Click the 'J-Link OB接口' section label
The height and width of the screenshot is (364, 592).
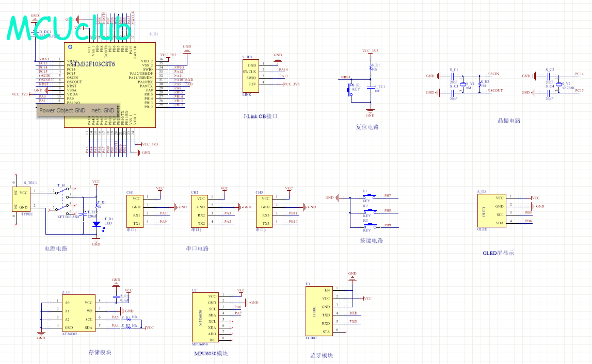260,117
